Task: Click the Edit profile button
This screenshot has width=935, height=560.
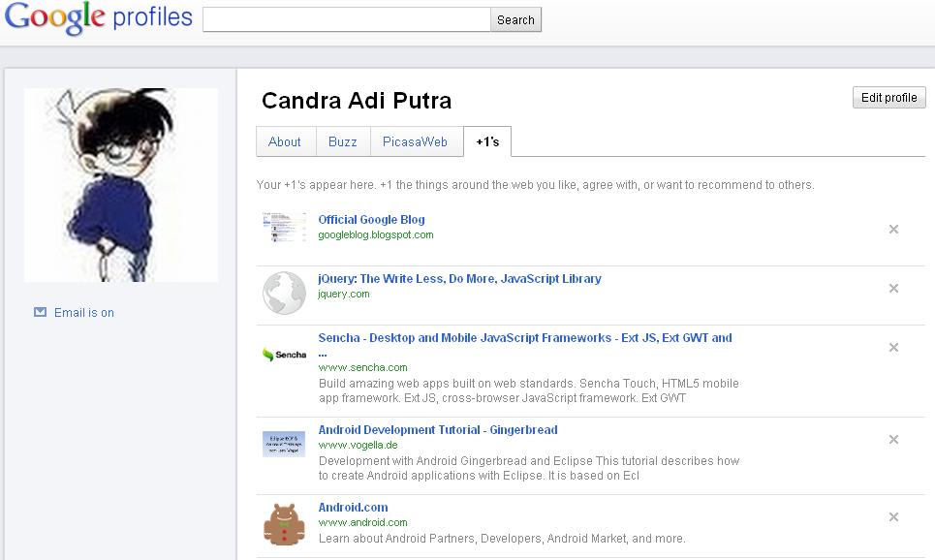Action: click(888, 98)
